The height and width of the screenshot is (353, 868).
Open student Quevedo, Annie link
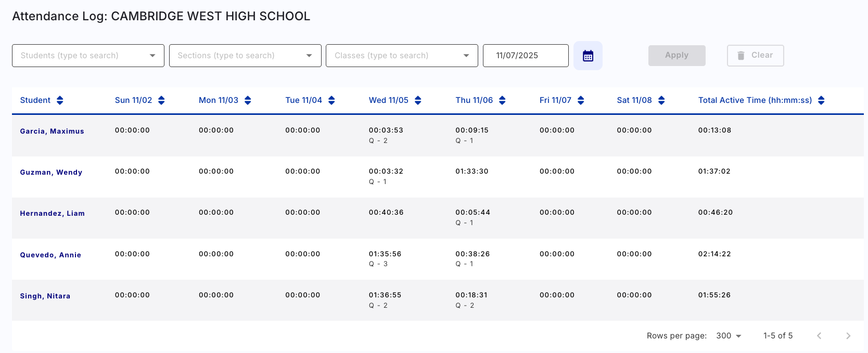click(x=50, y=255)
